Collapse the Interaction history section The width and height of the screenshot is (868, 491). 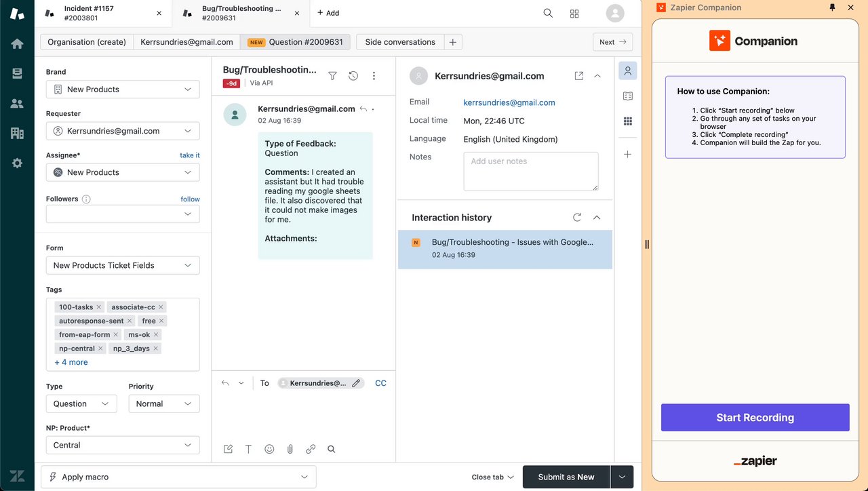coord(597,218)
